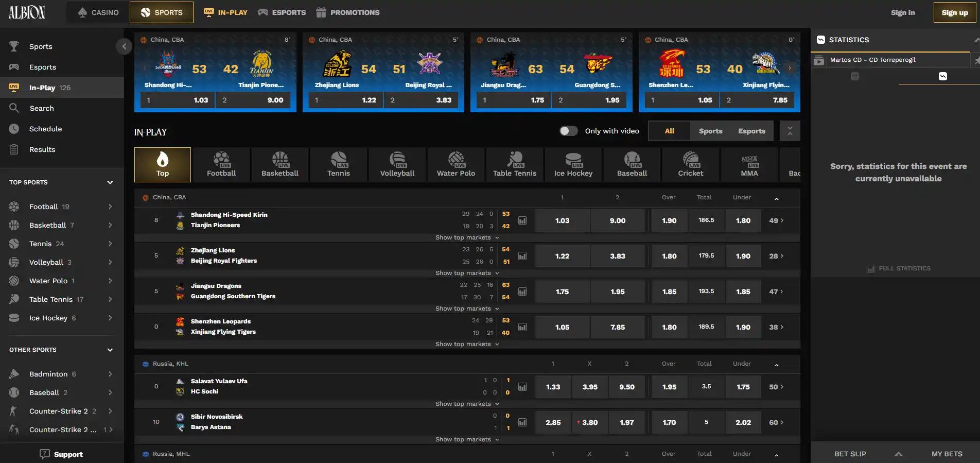Pick Barys Astana win at 1.97
Viewport: 980px width, 463px height.
click(627, 422)
